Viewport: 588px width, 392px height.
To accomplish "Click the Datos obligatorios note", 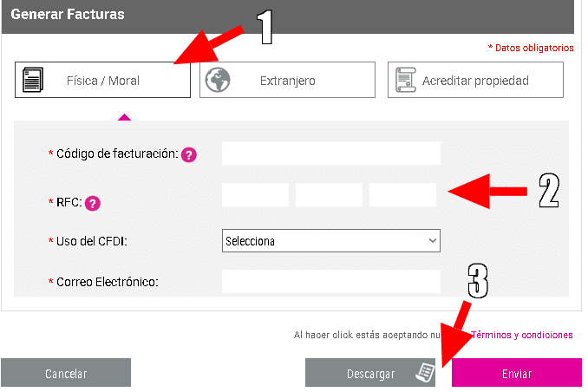I will point(531,48).
